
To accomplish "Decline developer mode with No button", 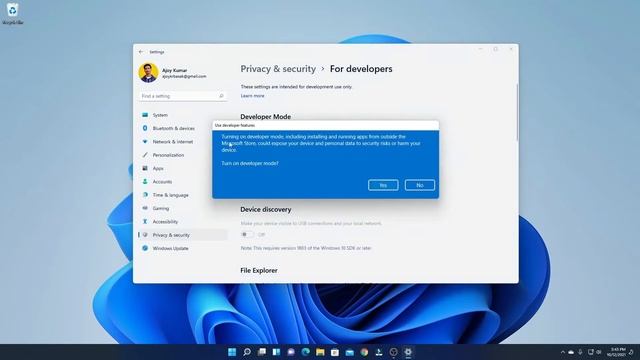I will click(x=420, y=185).
